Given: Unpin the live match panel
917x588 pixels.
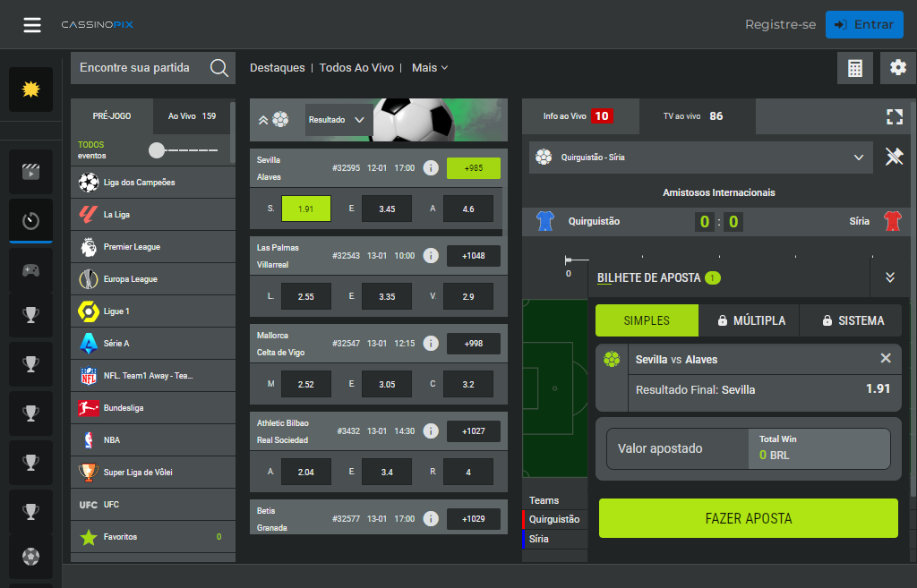Looking at the screenshot, I should (894, 157).
